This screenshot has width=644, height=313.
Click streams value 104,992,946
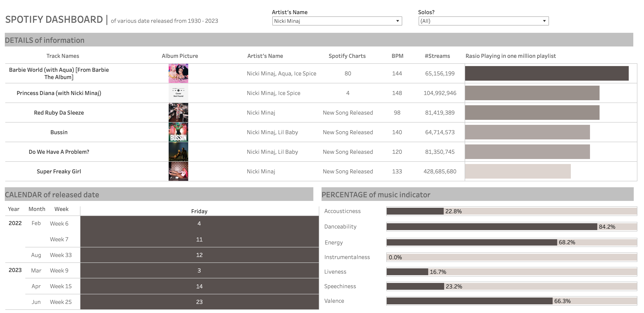coord(440,93)
